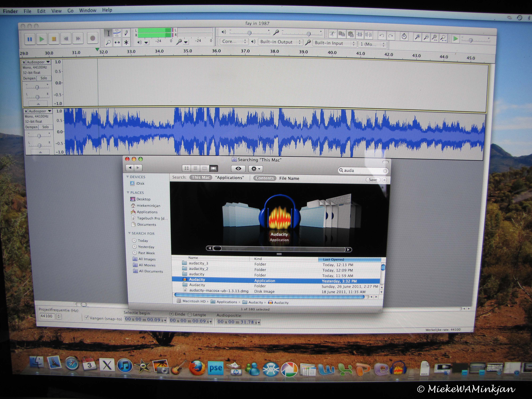Click the Paste clipboard icon

coord(351,34)
